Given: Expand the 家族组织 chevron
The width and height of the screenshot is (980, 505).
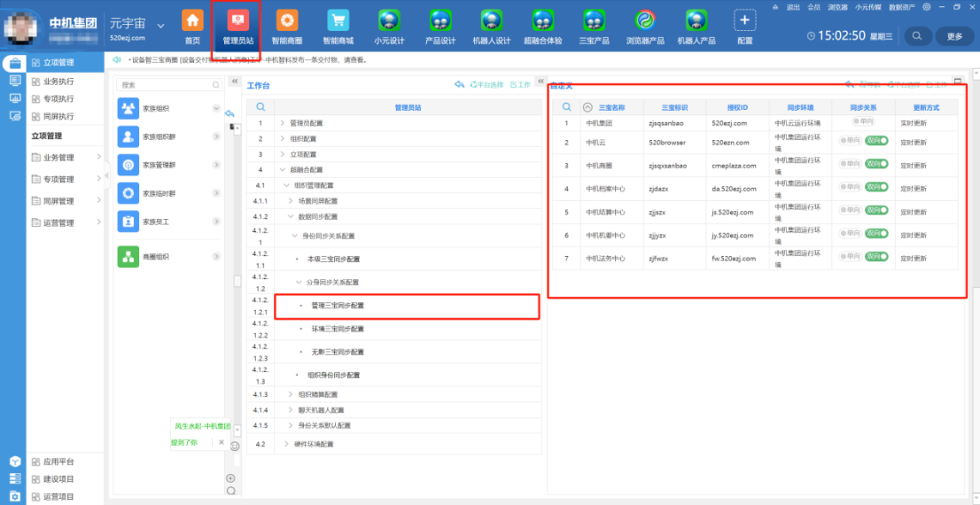Looking at the screenshot, I should coord(216,108).
